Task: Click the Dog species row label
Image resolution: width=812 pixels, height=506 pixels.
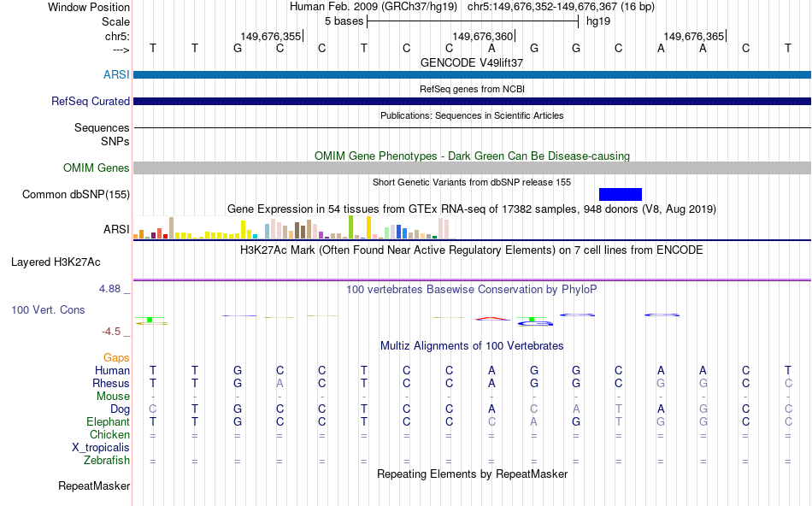Action: pos(120,409)
